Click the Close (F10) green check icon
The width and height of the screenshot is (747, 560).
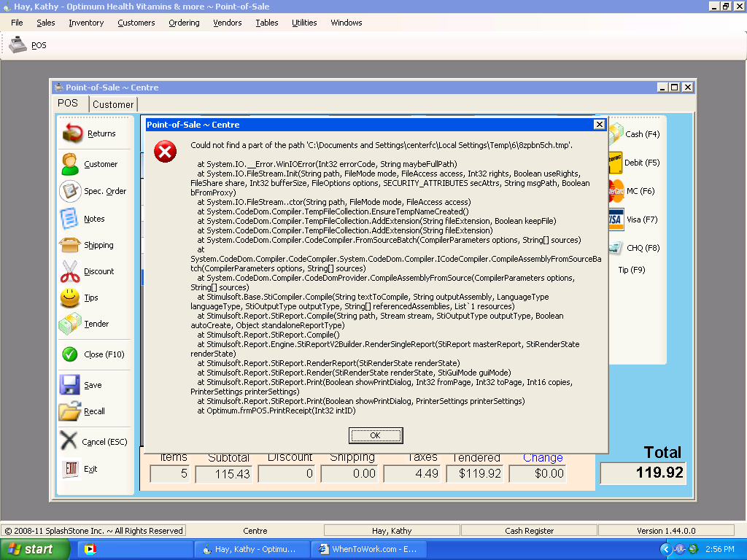click(x=69, y=354)
